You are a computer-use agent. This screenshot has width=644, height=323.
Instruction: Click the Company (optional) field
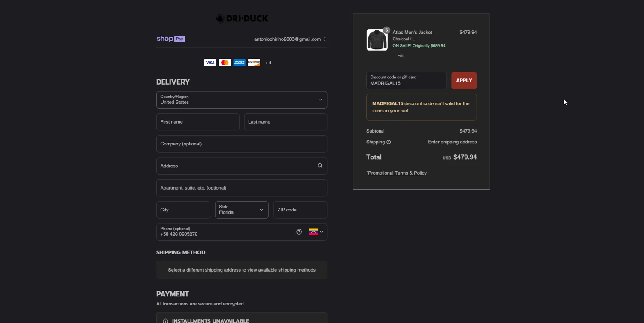[242, 144]
